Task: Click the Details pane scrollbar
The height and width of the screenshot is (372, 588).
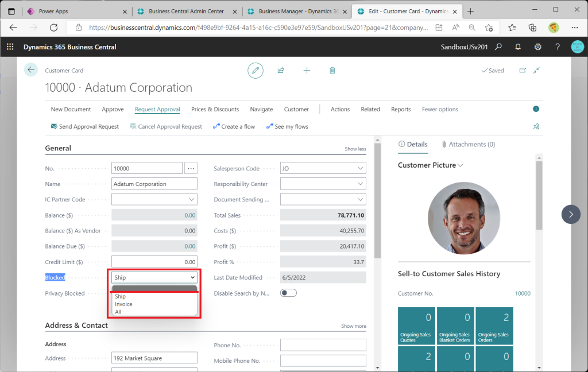Action: click(539, 195)
